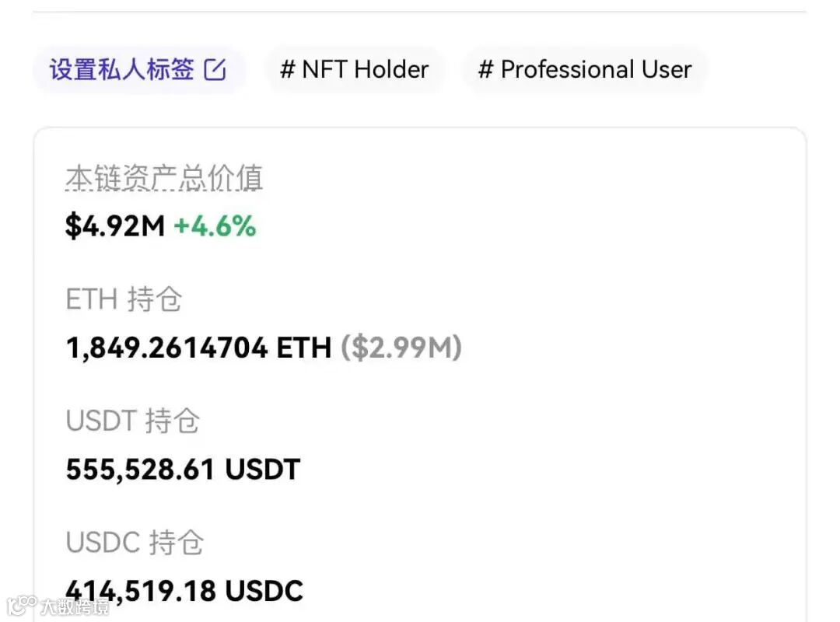The width and height of the screenshot is (840, 622).
Task: Click the ETH 持仓 label
Action: pyautogui.click(x=124, y=299)
